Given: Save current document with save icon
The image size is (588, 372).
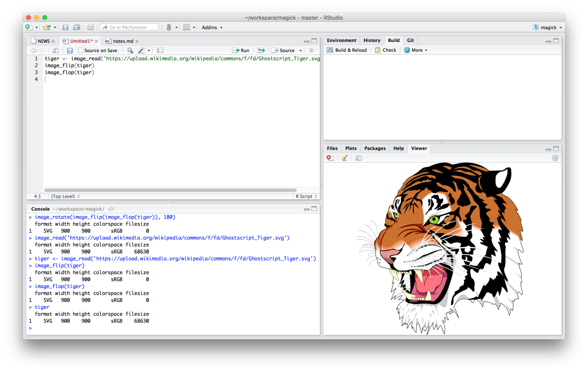Looking at the screenshot, I should 65,27.
